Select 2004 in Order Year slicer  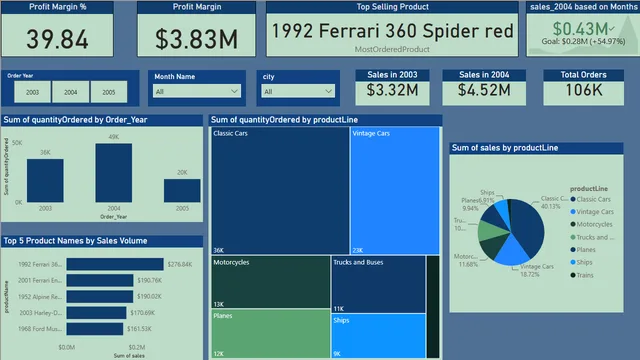click(71, 92)
